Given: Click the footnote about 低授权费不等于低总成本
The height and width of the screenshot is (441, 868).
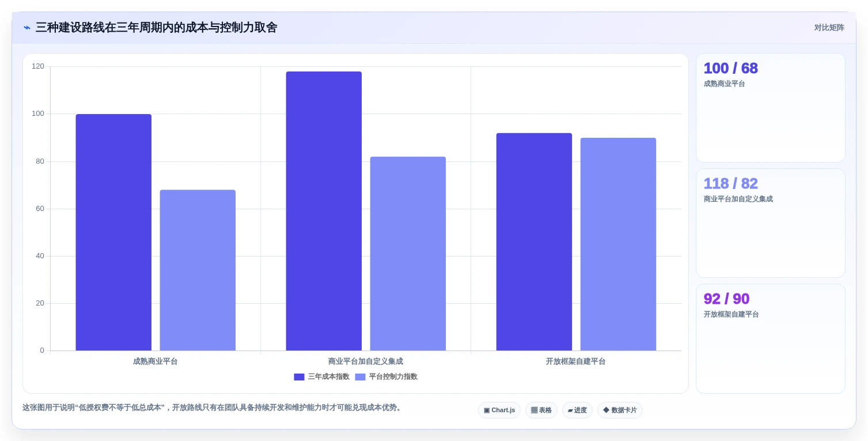Looking at the screenshot, I should [212, 408].
